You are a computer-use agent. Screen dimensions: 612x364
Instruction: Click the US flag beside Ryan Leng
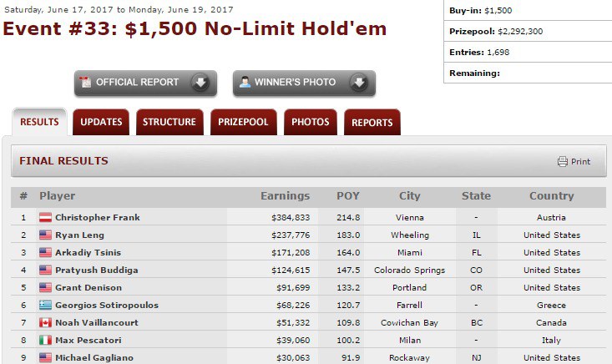click(45, 235)
